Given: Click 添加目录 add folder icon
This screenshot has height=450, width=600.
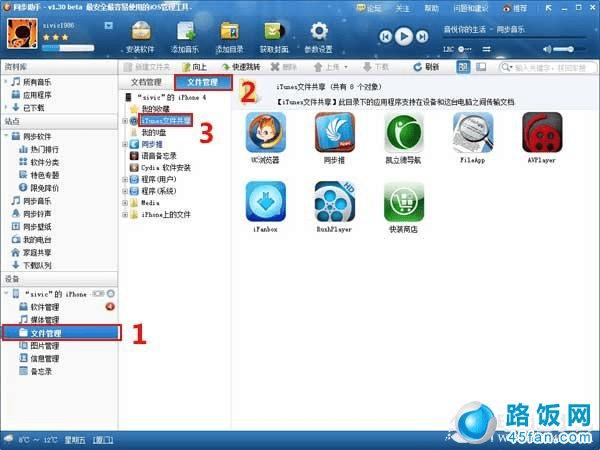Looking at the screenshot, I should point(230,37).
